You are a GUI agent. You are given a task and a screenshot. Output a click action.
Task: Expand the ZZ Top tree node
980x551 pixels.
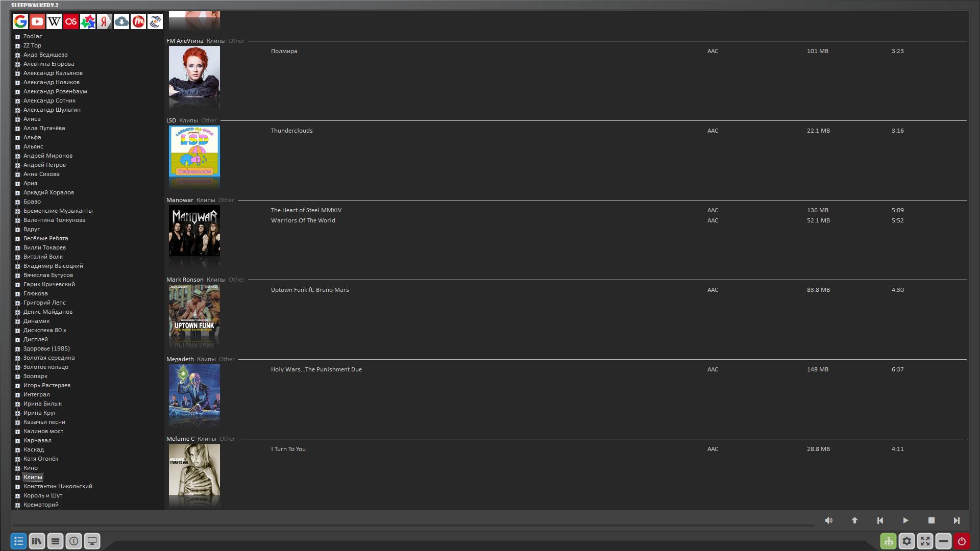coord(17,46)
